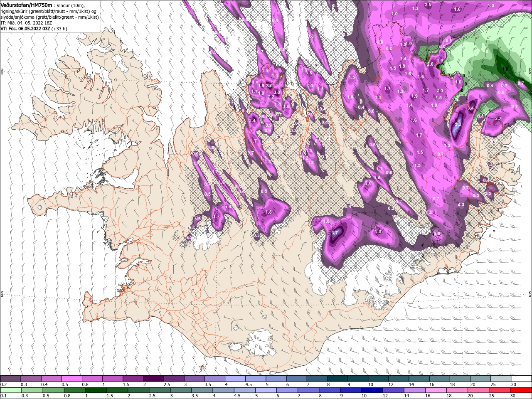
Task: Click the 3.6 precipitation value on the map
Action: 269,86
